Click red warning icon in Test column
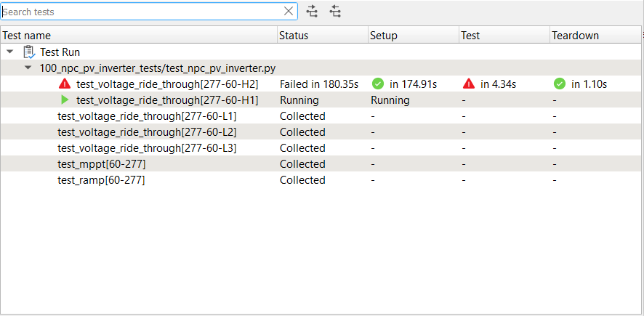The image size is (644, 316). point(469,84)
